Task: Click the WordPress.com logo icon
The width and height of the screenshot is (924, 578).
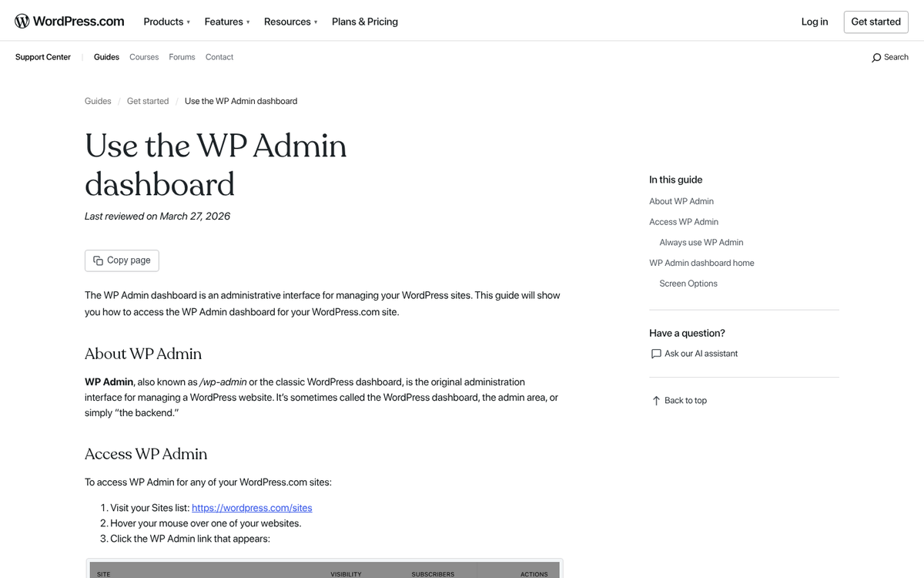Action: coord(22,21)
